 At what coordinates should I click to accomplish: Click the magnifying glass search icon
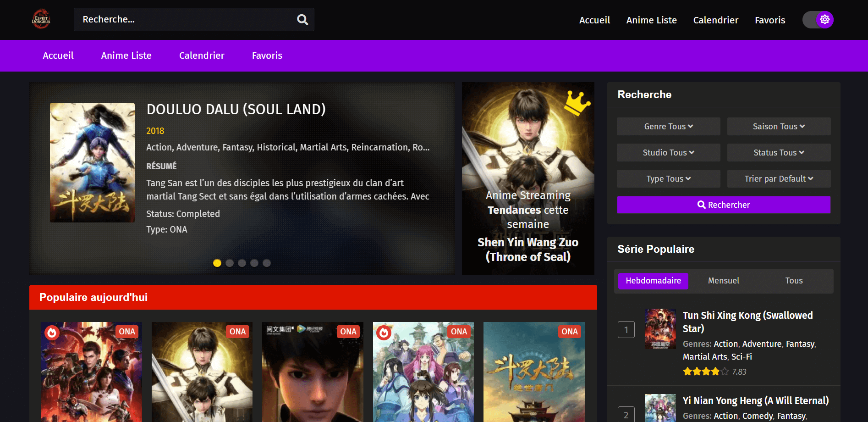pyautogui.click(x=302, y=20)
